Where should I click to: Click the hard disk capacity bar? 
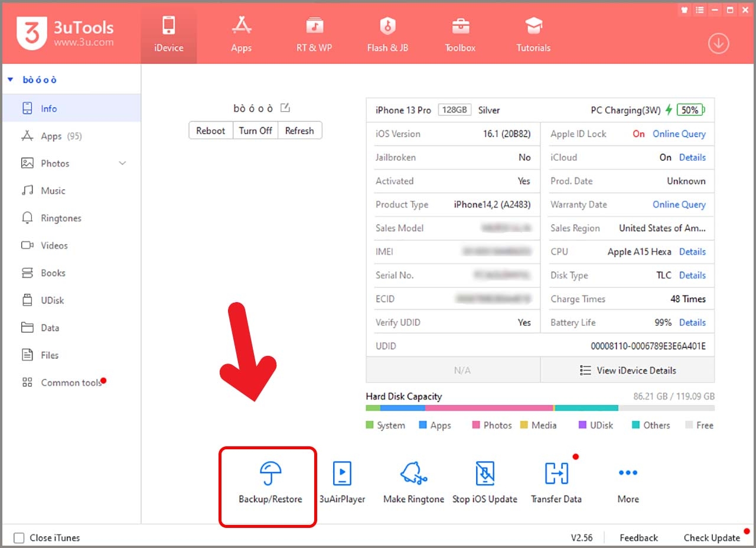(540, 408)
